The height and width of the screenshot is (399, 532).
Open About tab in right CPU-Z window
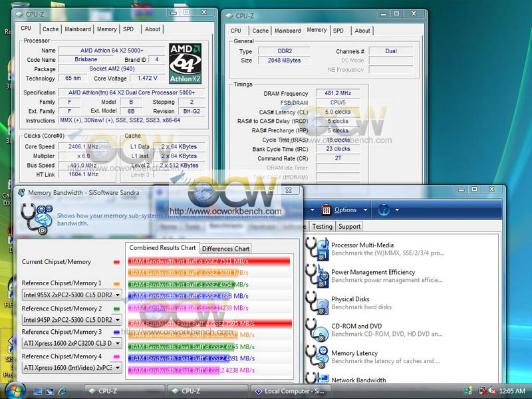pos(362,31)
